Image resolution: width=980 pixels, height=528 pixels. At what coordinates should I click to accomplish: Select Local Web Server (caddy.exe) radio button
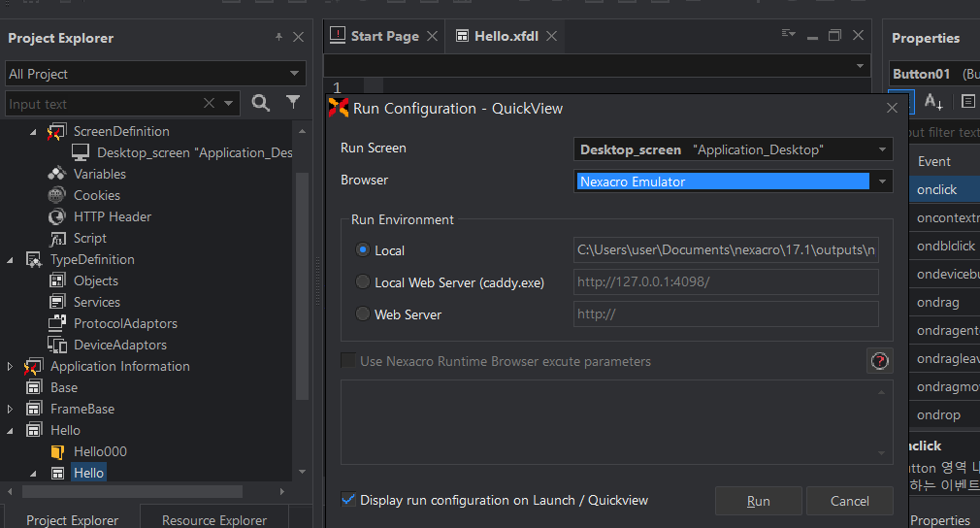click(x=363, y=281)
